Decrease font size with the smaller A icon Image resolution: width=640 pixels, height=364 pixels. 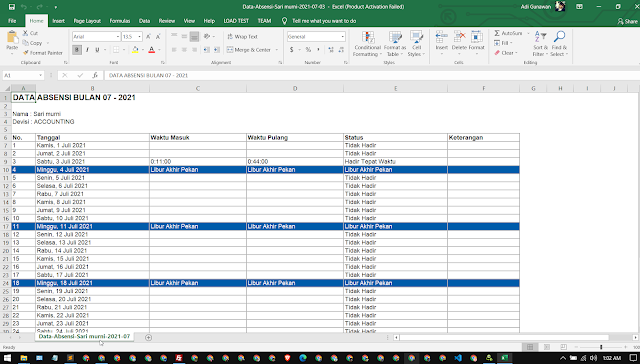158,37
